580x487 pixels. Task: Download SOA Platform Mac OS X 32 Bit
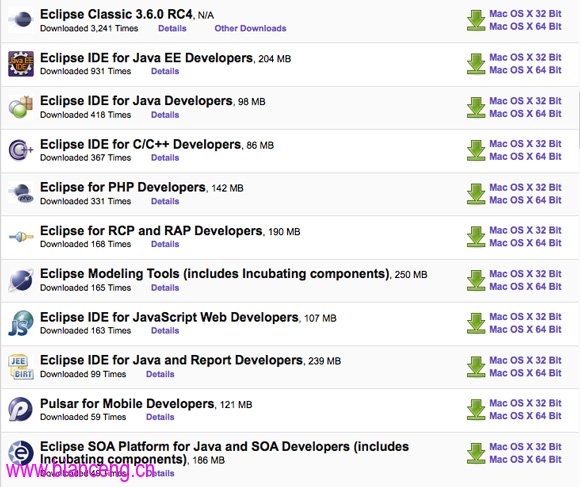coord(525,447)
